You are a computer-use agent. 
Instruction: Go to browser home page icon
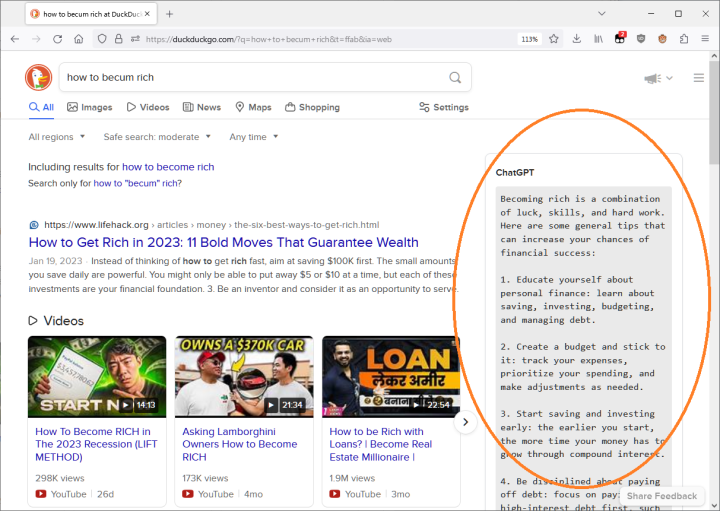point(79,39)
